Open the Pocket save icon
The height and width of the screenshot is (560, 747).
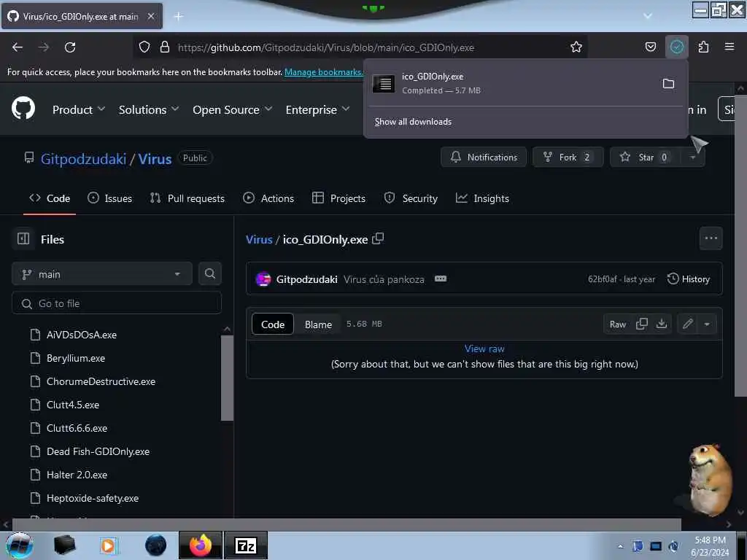pyautogui.click(x=650, y=47)
